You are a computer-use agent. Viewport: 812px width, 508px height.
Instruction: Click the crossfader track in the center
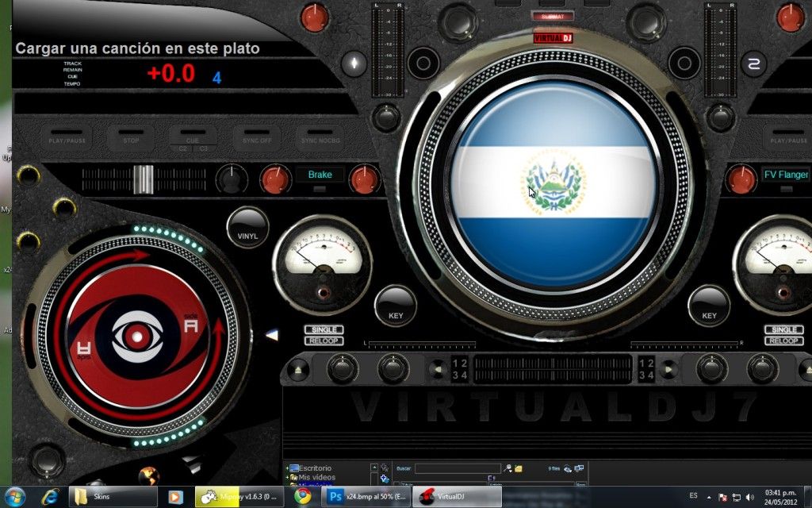pyautogui.click(x=553, y=369)
